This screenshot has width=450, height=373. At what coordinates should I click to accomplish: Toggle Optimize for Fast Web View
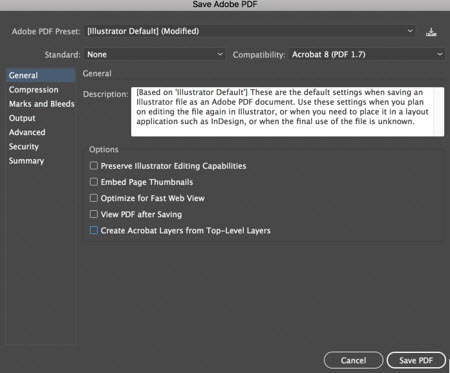coord(94,198)
